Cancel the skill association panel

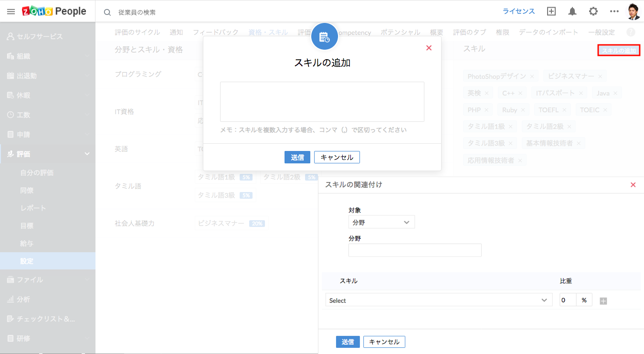coord(384,342)
